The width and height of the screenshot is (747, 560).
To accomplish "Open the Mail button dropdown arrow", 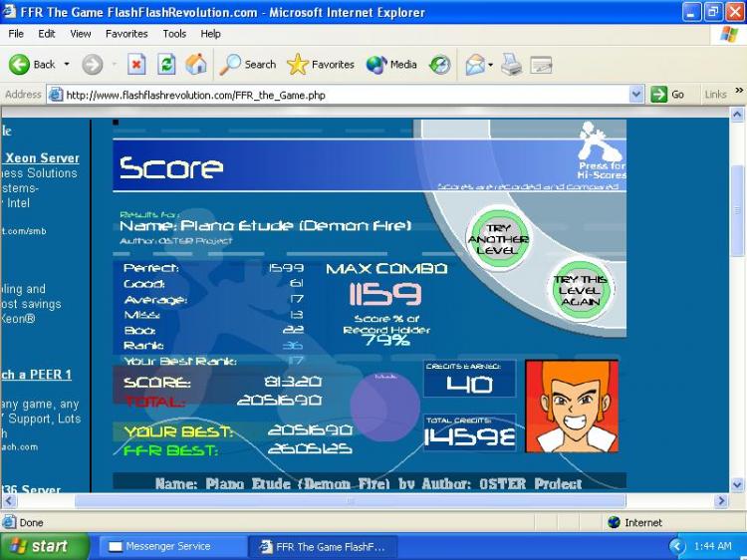I will (x=491, y=65).
